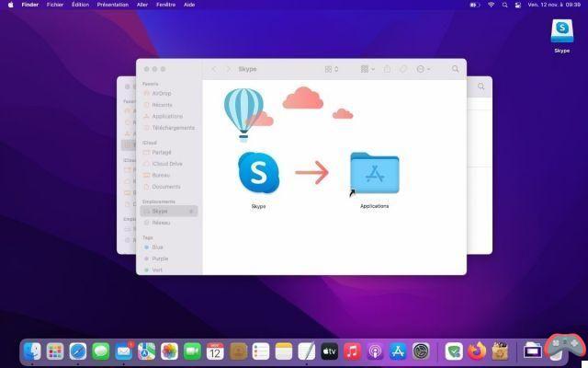Viewport: 588px width, 368px height.
Task: Open the green shield app in Dock
Action: pos(454,351)
